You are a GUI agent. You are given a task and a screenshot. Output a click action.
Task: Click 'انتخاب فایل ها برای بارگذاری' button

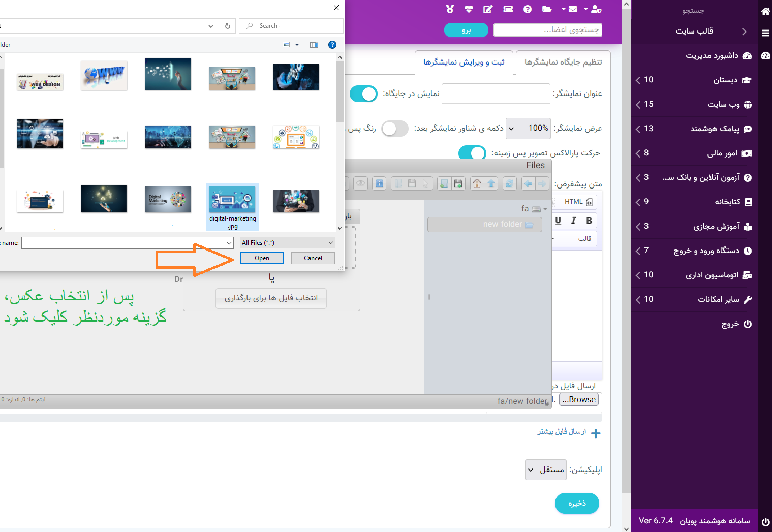[x=271, y=298]
